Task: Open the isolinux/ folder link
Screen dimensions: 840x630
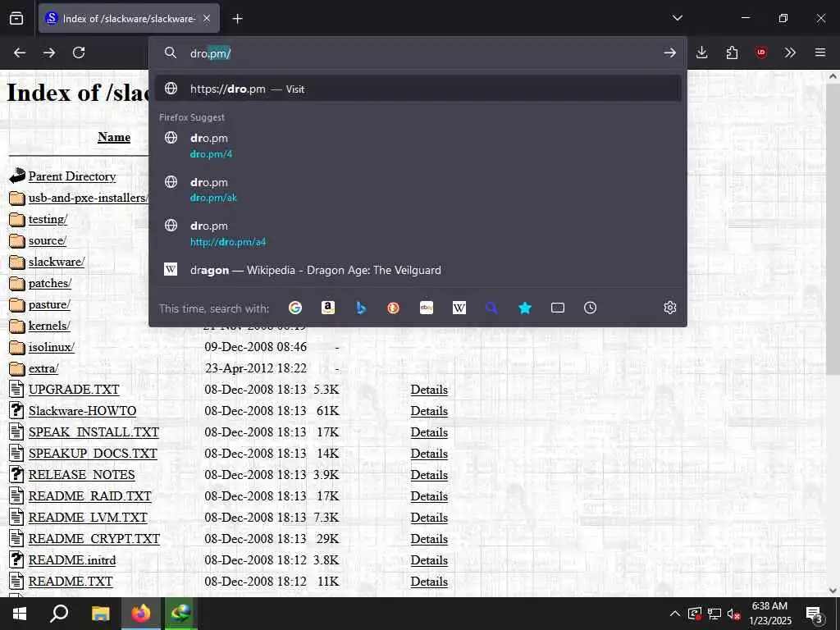Action: (x=52, y=347)
